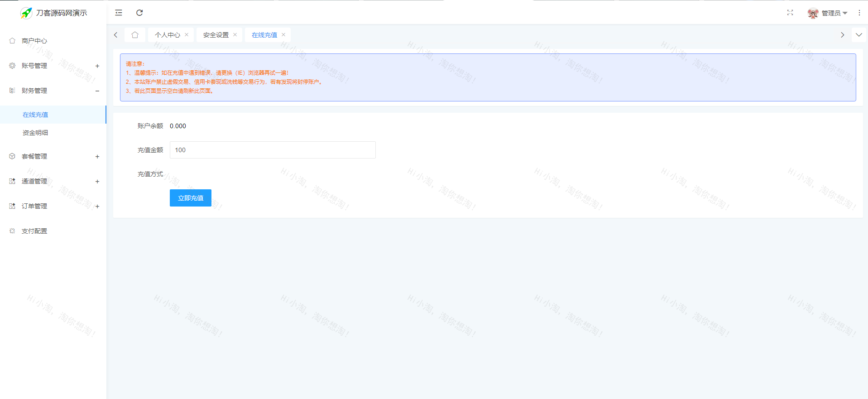Click the home tab icon
This screenshot has height=399, width=868.
135,35
